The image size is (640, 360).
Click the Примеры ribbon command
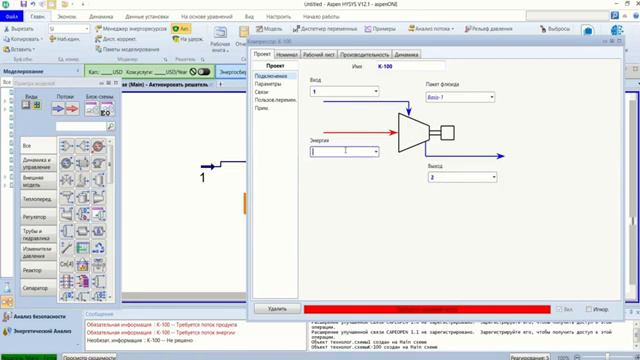(380, 29)
